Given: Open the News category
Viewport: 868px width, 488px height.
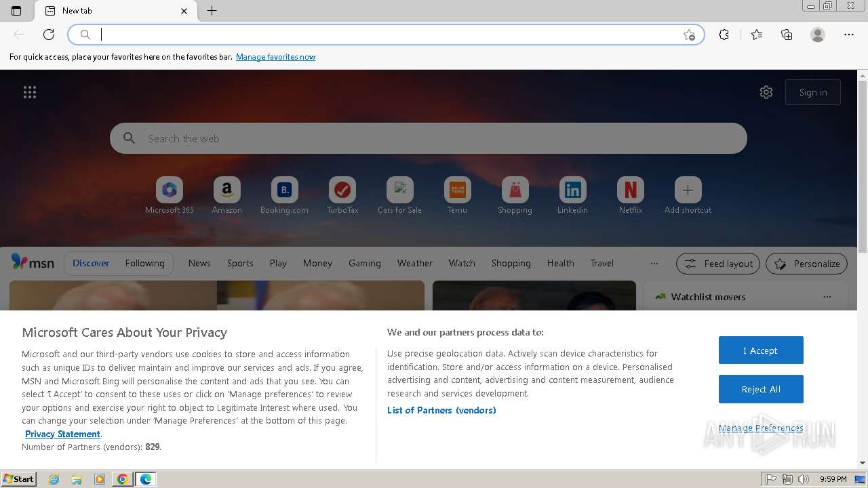Looking at the screenshot, I should 199,263.
